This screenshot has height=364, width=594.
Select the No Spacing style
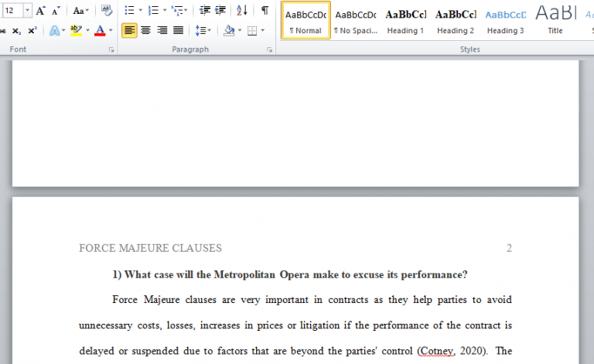point(355,21)
